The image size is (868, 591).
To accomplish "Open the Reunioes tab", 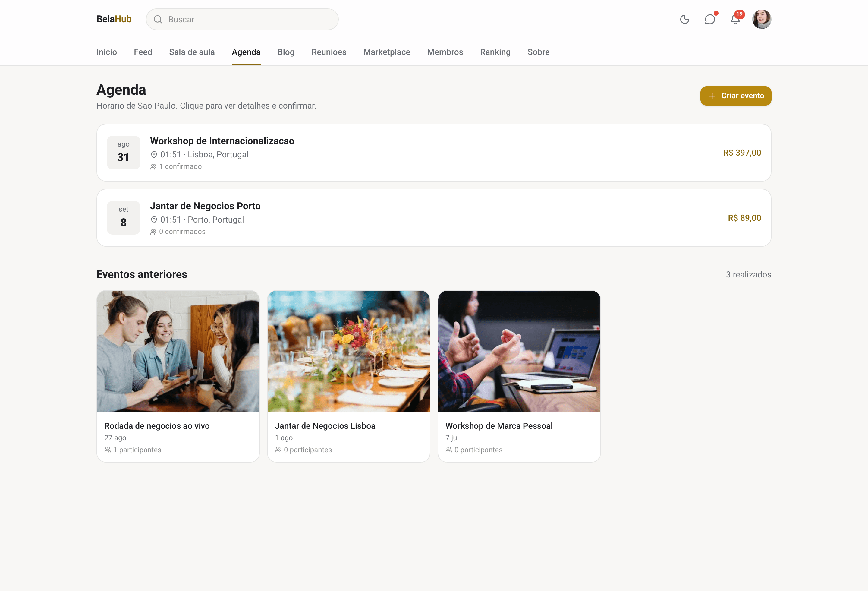I will [x=329, y=52].
